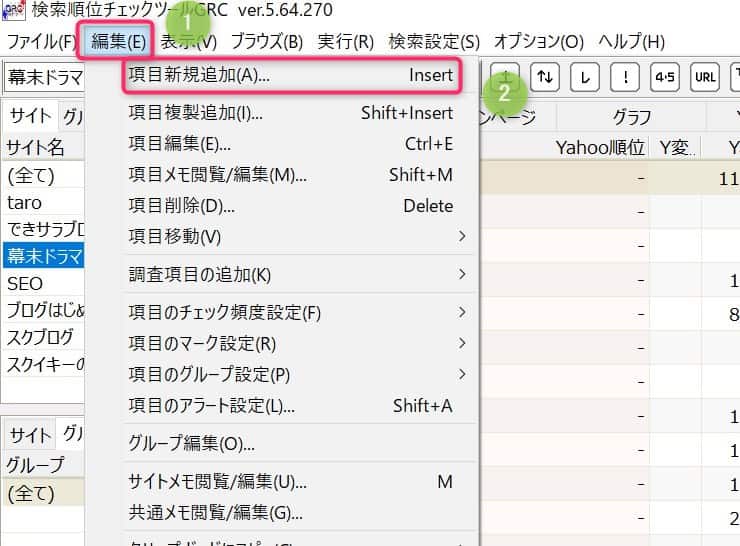Open the 表示(V) menu
The image size is (740, 546).
[x=188, y=42]
